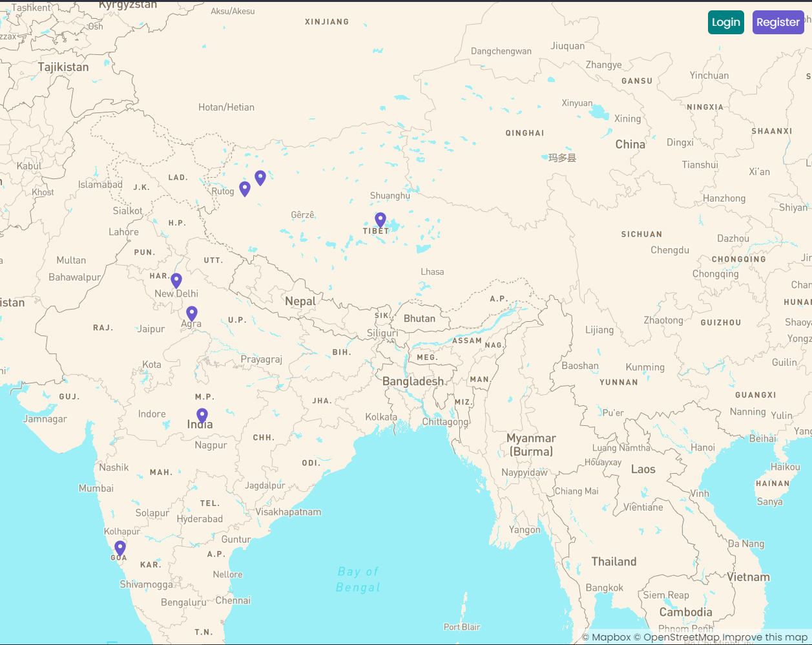Open the marker in central India near Nagpur
The height and width of the screenshot is (645, 812).
coord(202,415)
